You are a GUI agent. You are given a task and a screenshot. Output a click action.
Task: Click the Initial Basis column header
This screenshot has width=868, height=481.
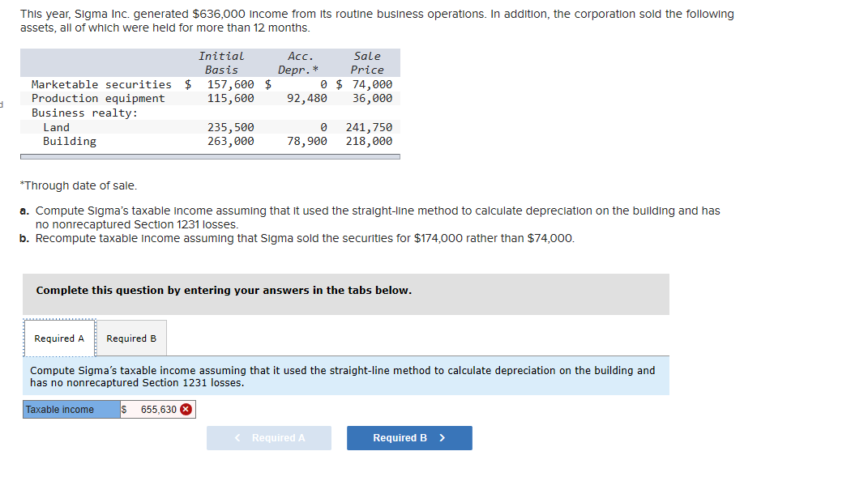coord(221,62)
